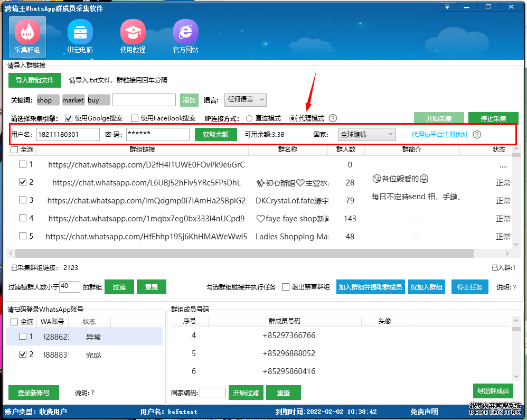Screen dimensions: 527x420
Task: Open title bar dropdown arrow menu
Action: 447,7
